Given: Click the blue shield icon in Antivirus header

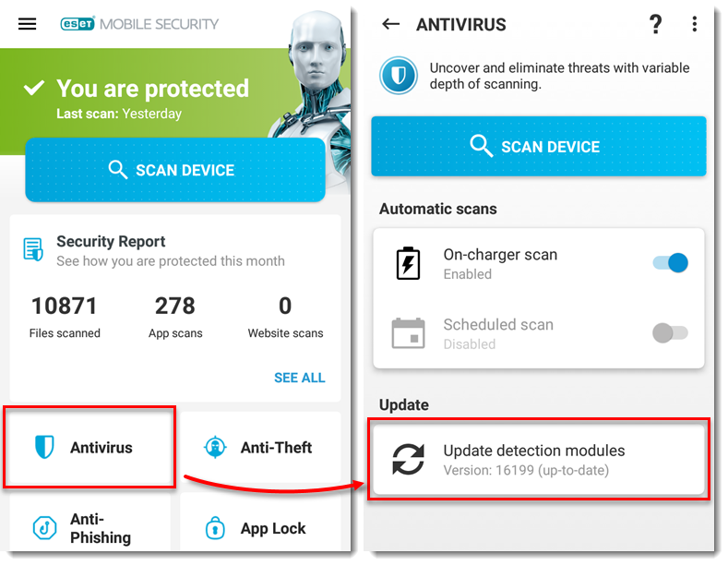Looking at the screenshot, I should point(399,76).
